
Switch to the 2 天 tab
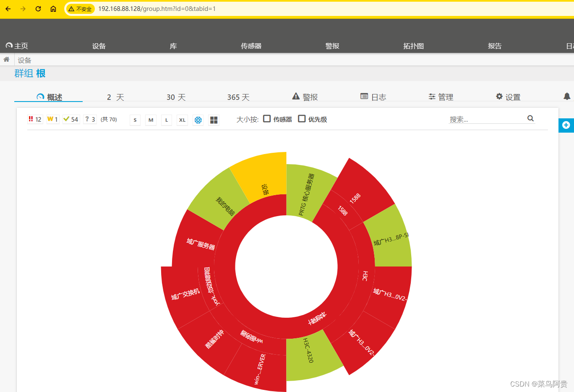point(115,97)
